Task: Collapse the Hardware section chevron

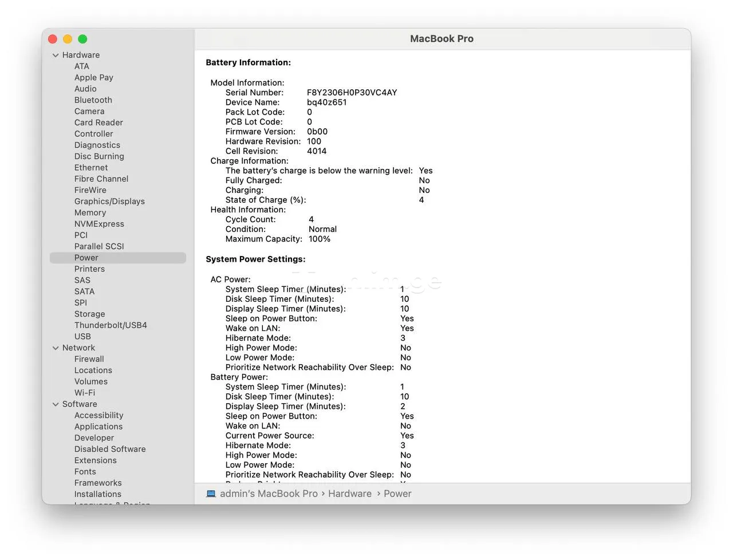Action: [x=56, y=56]
